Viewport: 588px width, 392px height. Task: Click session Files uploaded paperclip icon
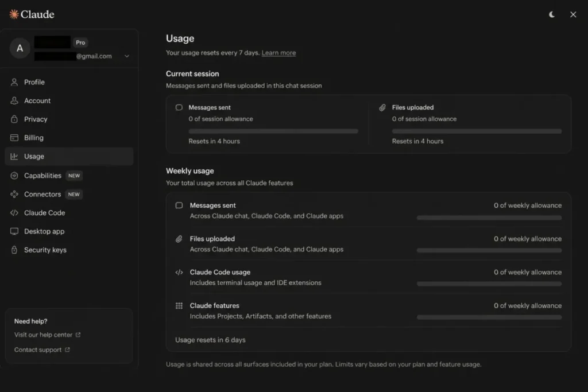382,107
